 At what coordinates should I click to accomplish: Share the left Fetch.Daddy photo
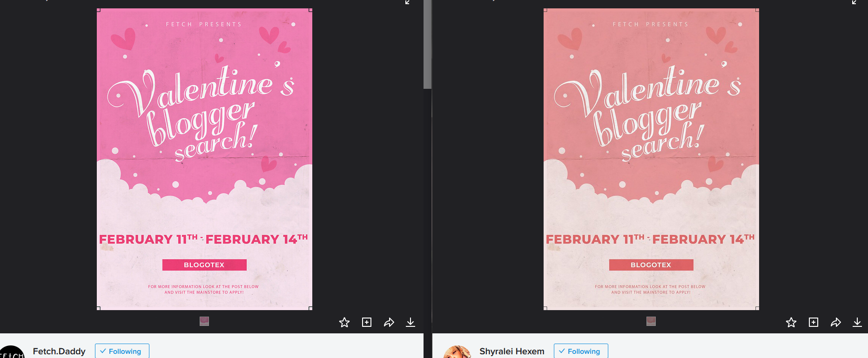pos(389,322)
